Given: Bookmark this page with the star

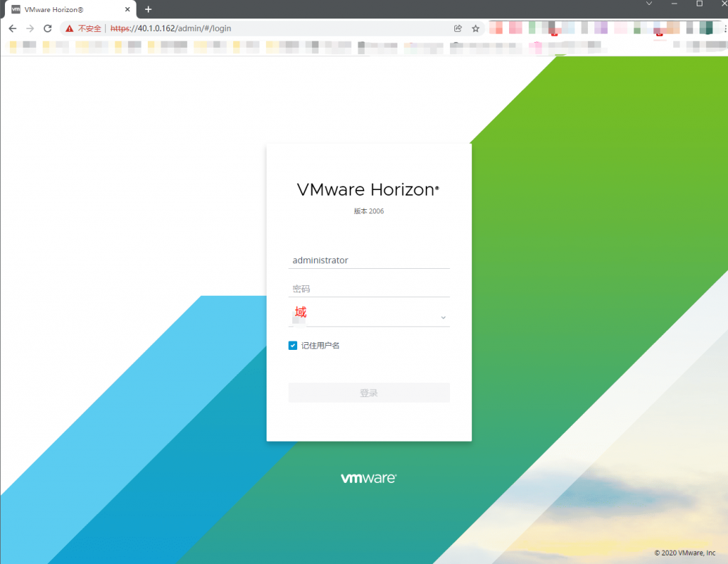Looking at the screenshot, I should pos(476,28).
